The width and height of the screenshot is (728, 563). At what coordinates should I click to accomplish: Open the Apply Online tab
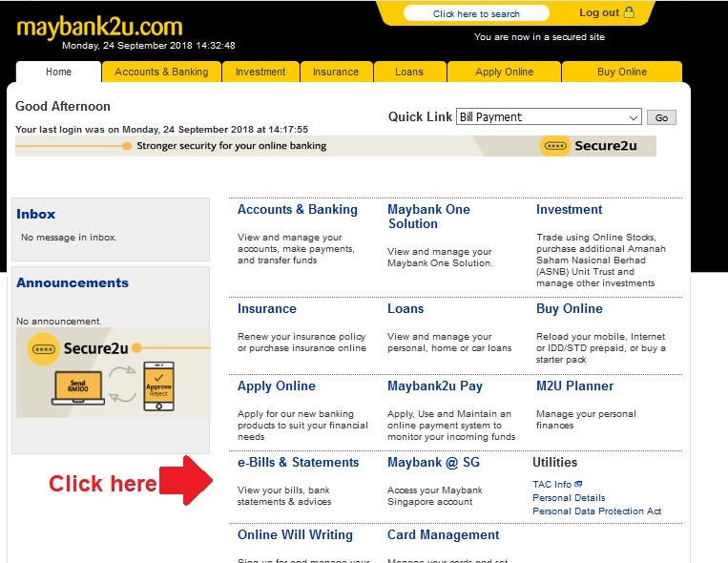coord(505,72)
